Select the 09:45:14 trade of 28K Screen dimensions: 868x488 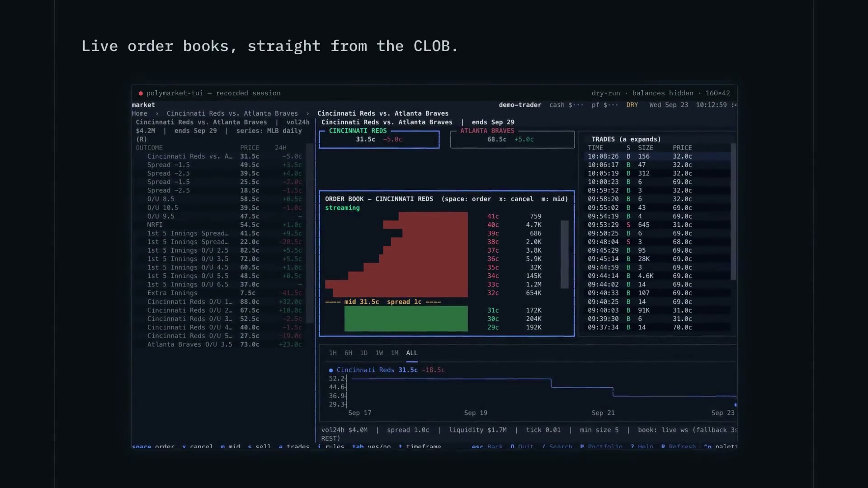[x=657, y=259]
